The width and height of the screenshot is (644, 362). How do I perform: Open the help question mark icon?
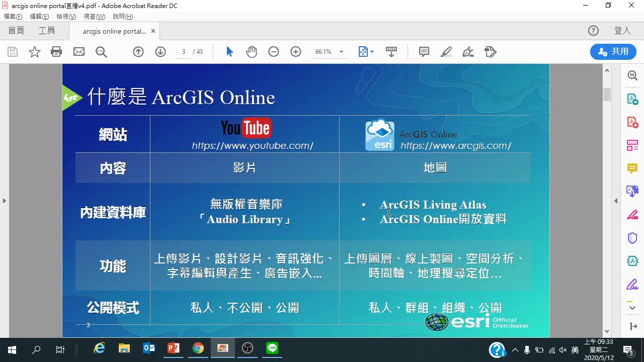[594, 31]
